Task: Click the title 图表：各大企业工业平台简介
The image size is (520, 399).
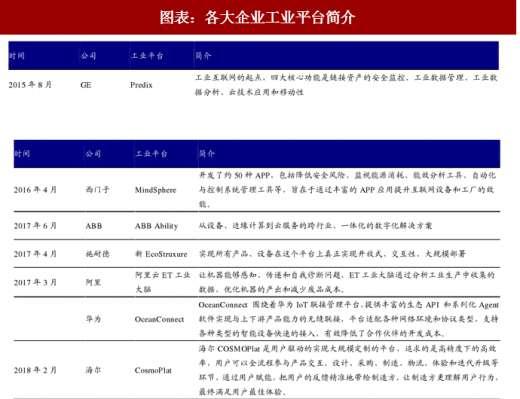Action: pyautogui.click(x=257, y=17)
